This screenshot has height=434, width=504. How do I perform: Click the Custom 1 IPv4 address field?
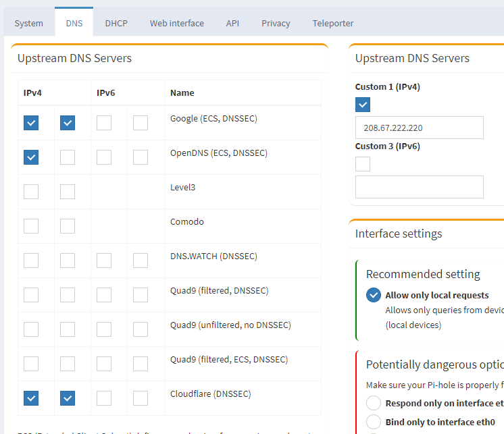tap(419, 128)
